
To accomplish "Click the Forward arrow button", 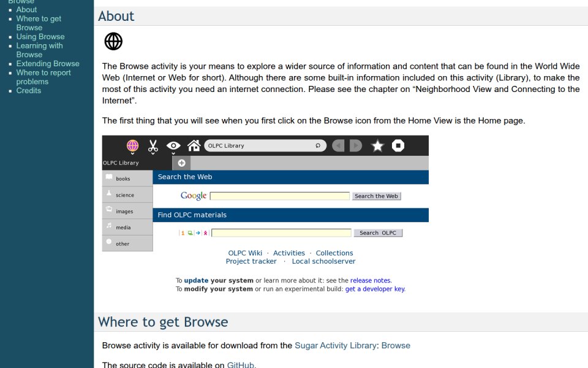I will pyautogui.click(x=355, y=146).
